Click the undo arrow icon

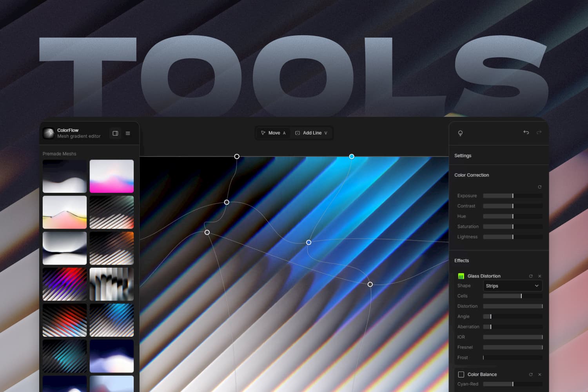[526, 132]
